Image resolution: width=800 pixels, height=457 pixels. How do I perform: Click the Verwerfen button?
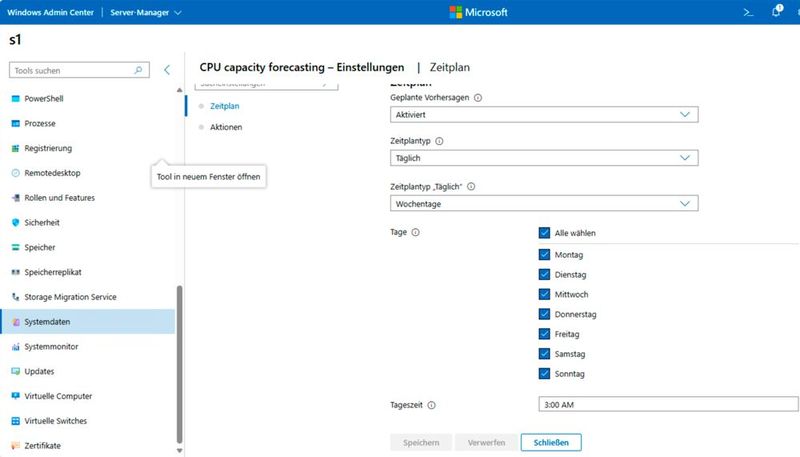coord(486,443)
